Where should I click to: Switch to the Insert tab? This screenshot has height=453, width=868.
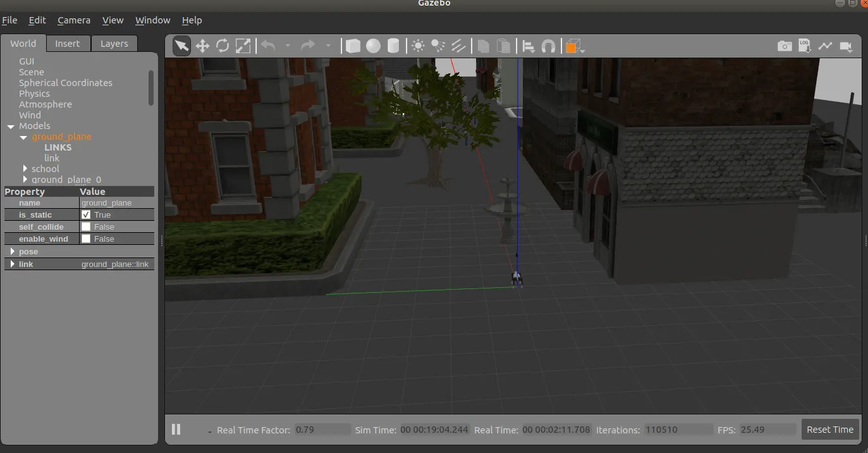[x=67, y=44]
